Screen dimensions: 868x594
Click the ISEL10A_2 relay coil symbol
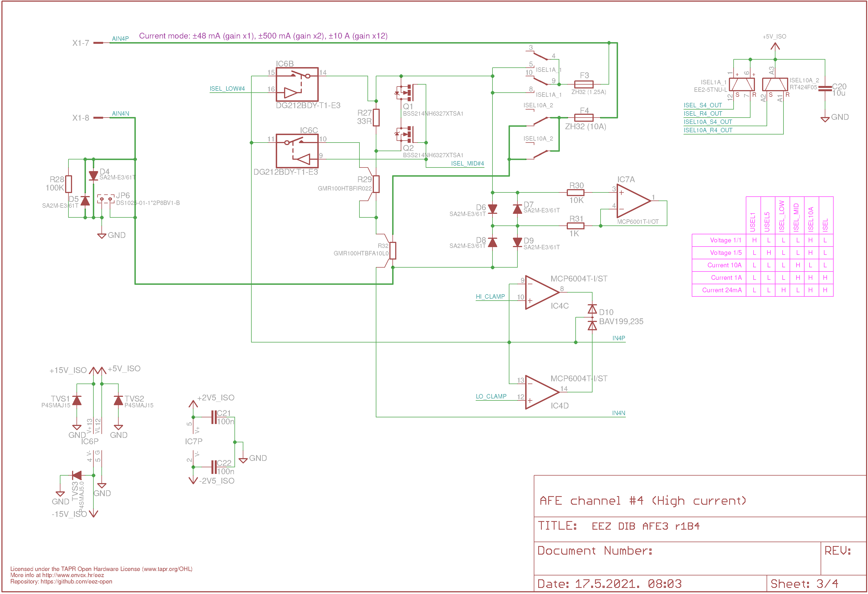tap(775, 84)
